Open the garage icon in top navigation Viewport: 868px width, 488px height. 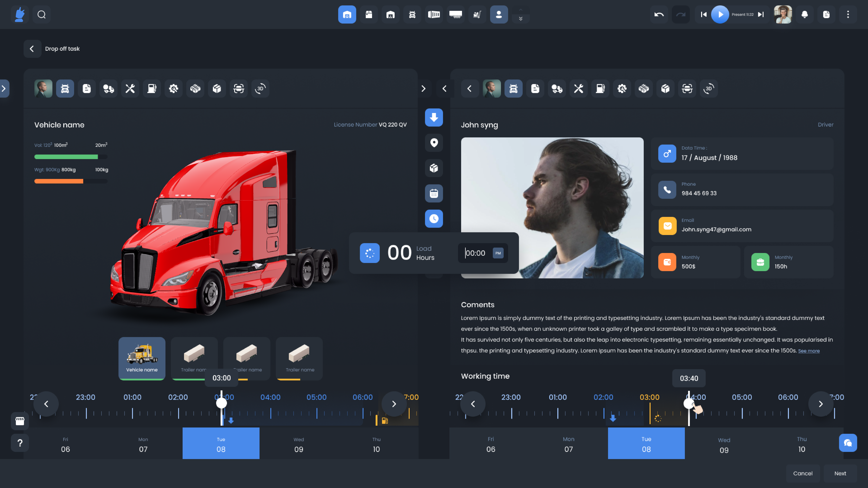pos(390,15)
